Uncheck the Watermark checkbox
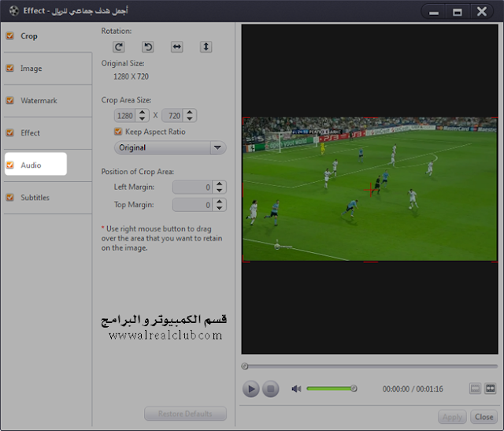The height and width of the screenshot is (431, 504). click(x=10, y=100)
